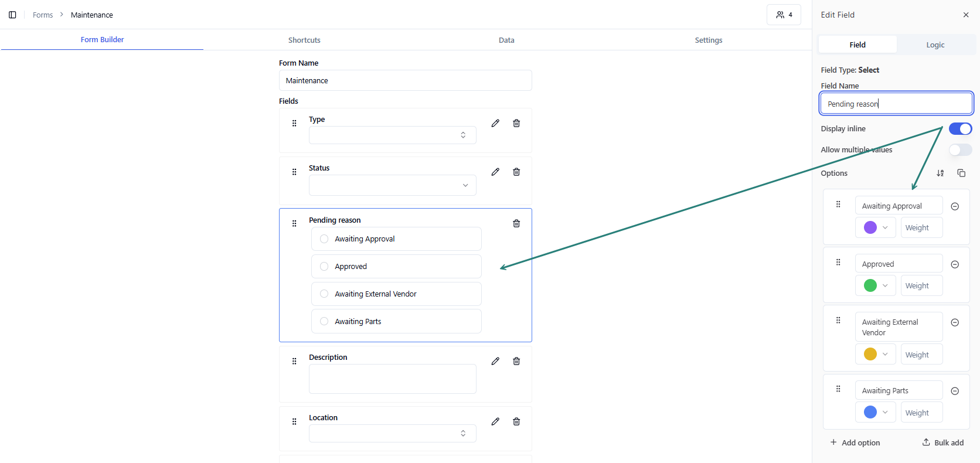Click the Form Name input field
Image resolution: width=980 pixels, height=463 pixels.
tap(405, 80)
